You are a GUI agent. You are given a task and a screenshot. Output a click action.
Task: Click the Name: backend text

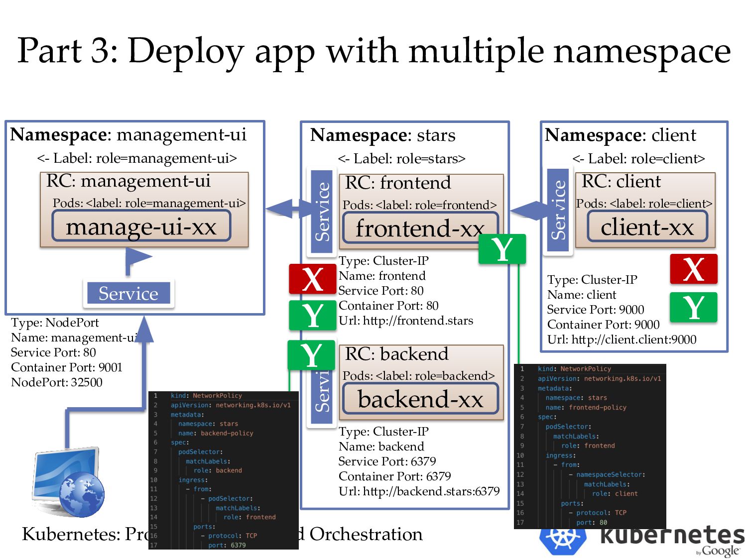(x=381, y=447)
